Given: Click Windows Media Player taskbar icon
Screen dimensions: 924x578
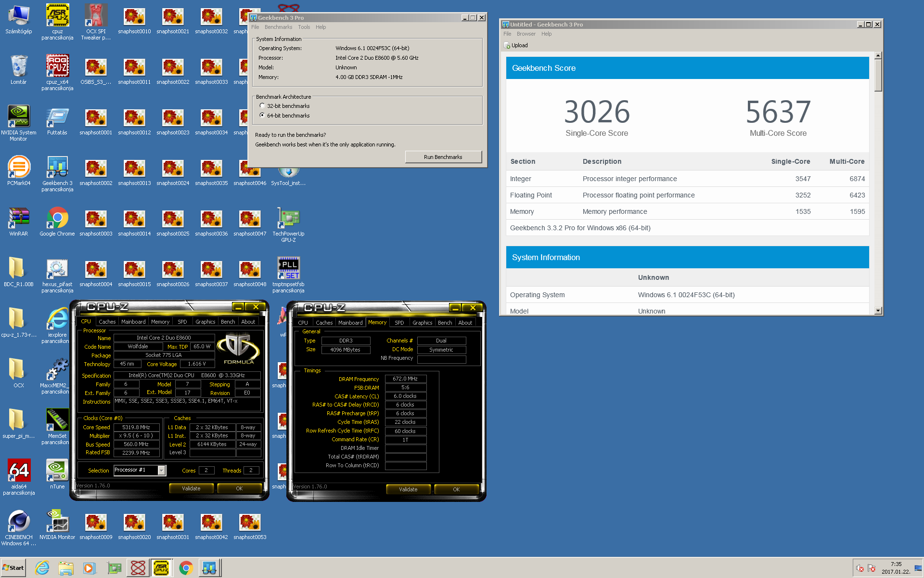Looking at the screenshot, I should point(89,568).
